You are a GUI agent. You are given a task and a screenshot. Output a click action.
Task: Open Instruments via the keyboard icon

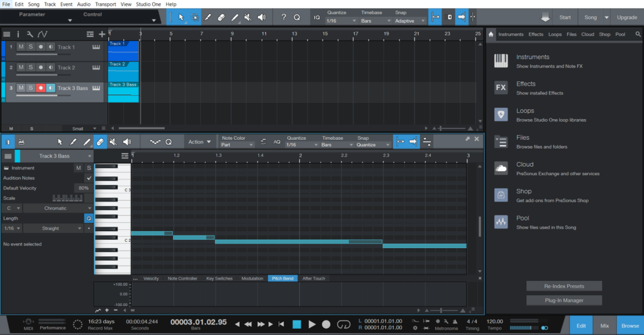click(x=501, y=61)
